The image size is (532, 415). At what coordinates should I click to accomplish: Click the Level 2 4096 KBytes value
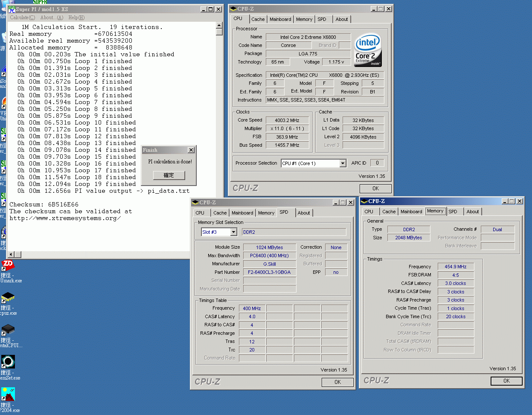363,137
